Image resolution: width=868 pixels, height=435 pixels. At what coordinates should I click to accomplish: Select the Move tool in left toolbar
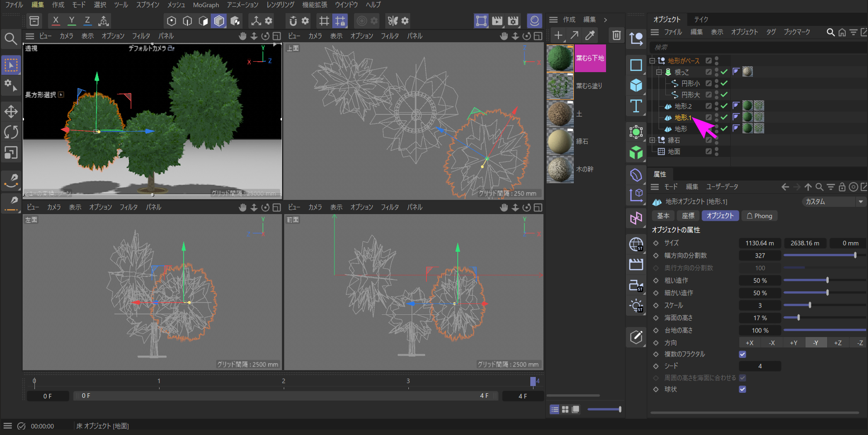coord(11,112)
